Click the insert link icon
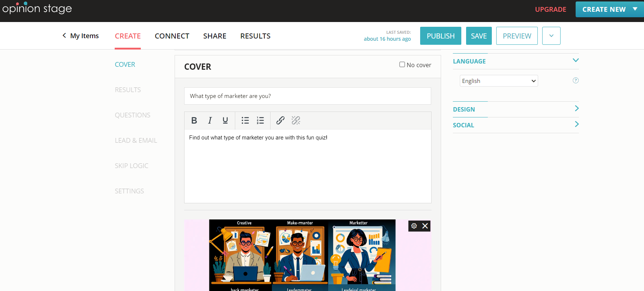This screenshot has height=291, width=644. 280,120
